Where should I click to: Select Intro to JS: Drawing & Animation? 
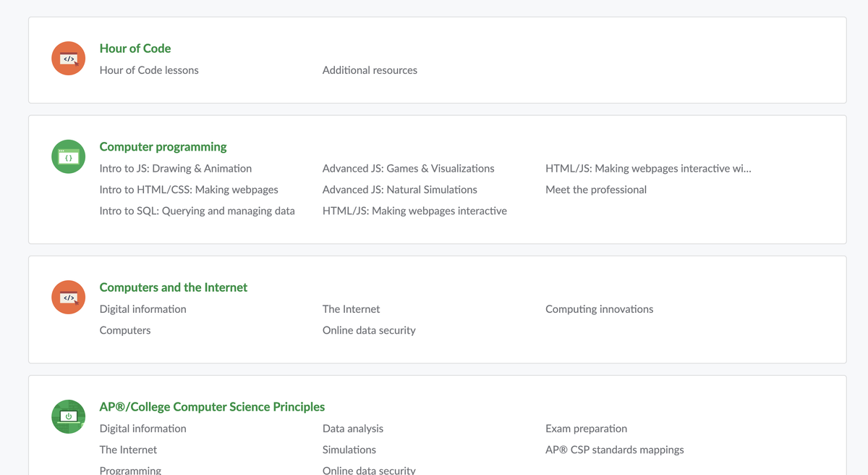[x=176, y=168]
